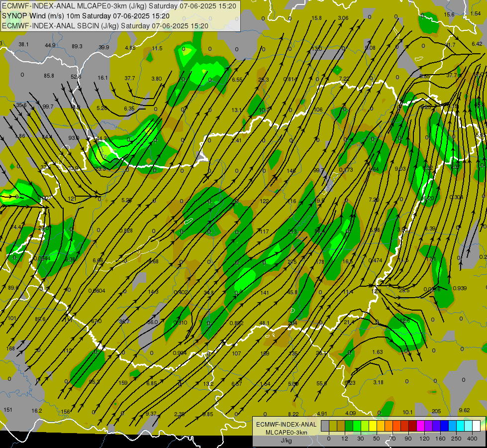Select the magenta swatch in the color legend
The width and height of the screenshot is (487, 448).
pyautogui.click(x=420, y=426)
